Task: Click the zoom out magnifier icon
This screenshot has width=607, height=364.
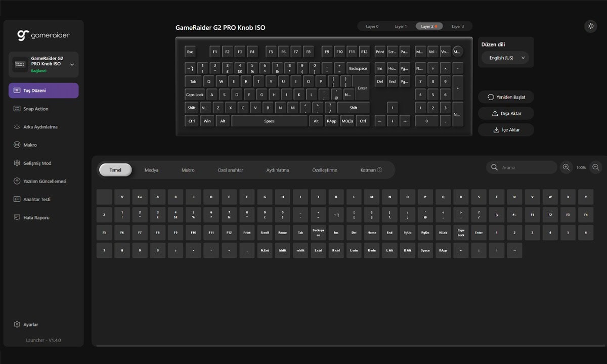Action: 596,167
